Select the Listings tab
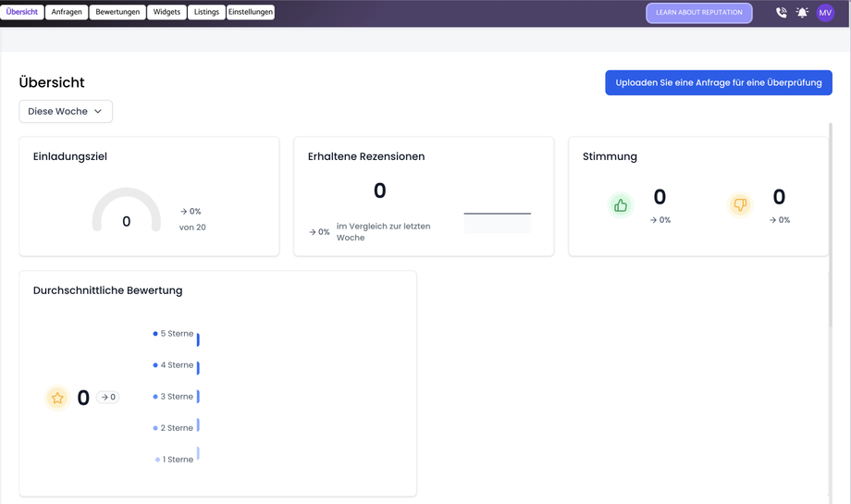The height and width of the screenshot is (504, 851). pyautogui.click(x=207, y=12)
